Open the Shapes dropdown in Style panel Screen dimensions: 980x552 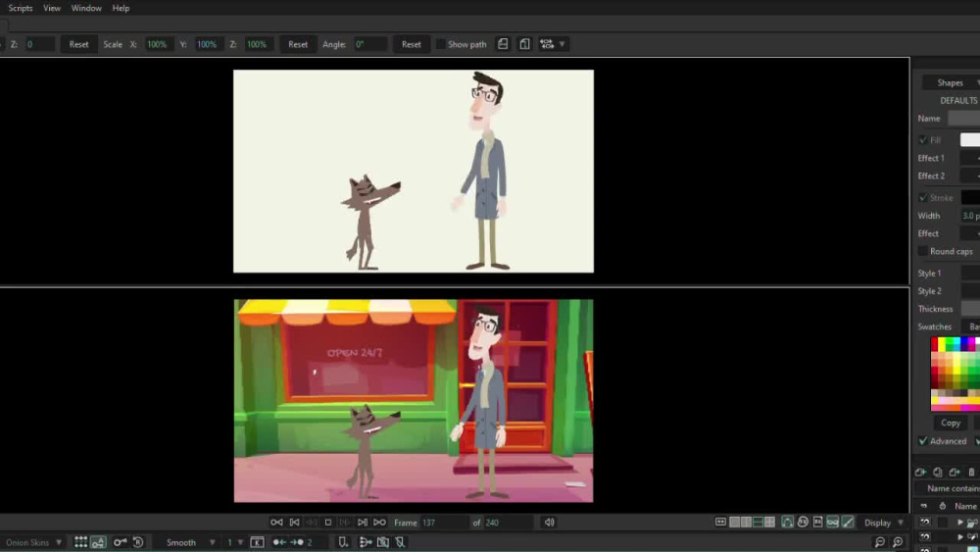click(x=952, y=82)
